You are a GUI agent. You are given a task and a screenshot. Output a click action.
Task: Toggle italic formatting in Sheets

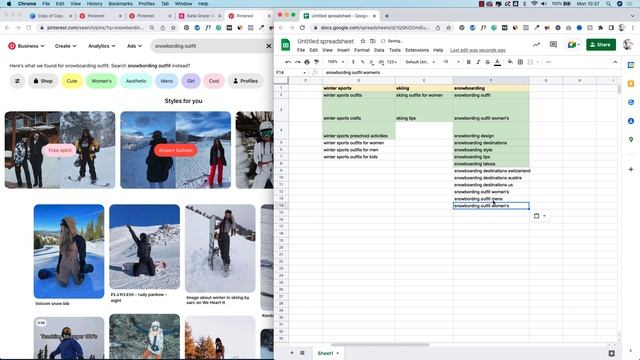478,62
